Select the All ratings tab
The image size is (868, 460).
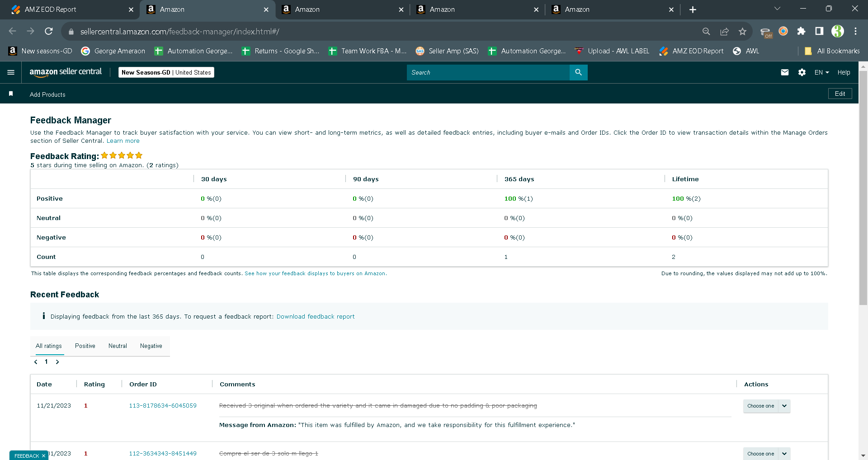tap(49, 346)
